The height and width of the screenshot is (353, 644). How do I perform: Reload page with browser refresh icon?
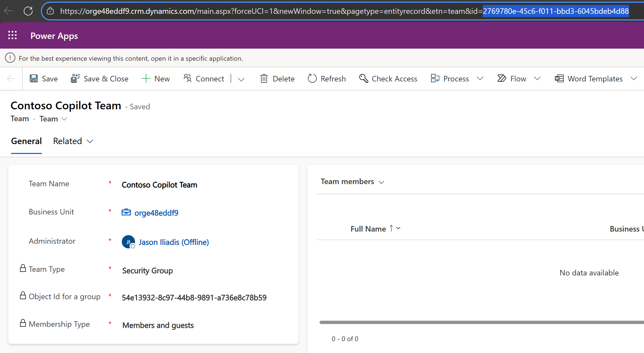[x=28, y=11]
